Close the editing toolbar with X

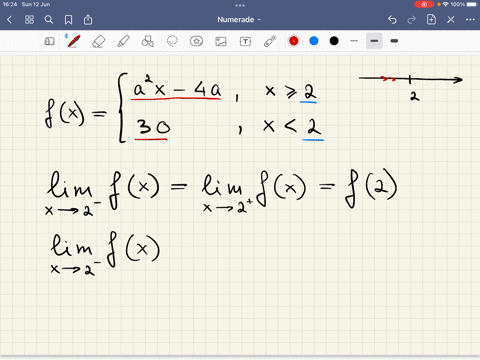451,20
